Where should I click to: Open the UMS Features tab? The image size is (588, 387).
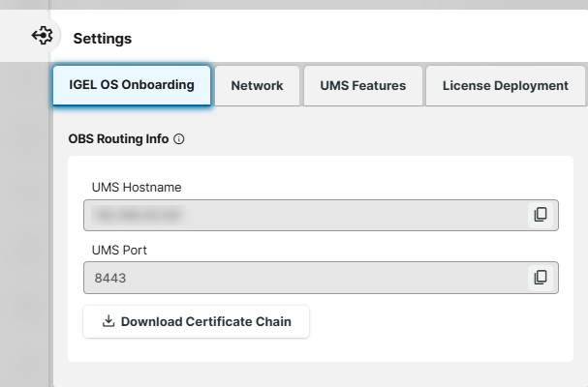tap(363, 86)
